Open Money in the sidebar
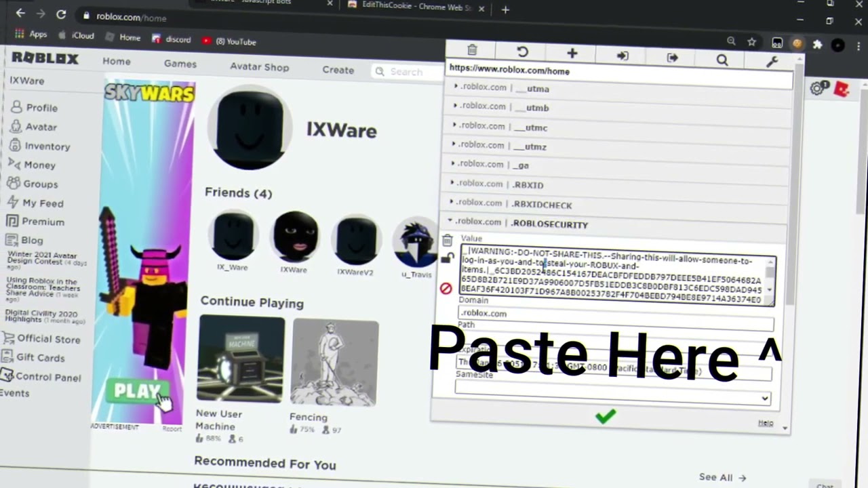 click(32, 165)
